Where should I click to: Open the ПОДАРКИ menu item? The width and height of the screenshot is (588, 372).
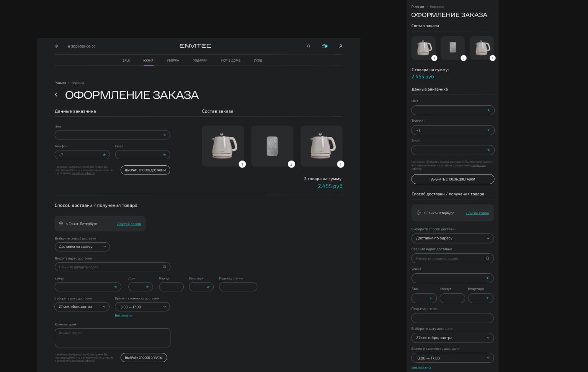tap(200, 60)
